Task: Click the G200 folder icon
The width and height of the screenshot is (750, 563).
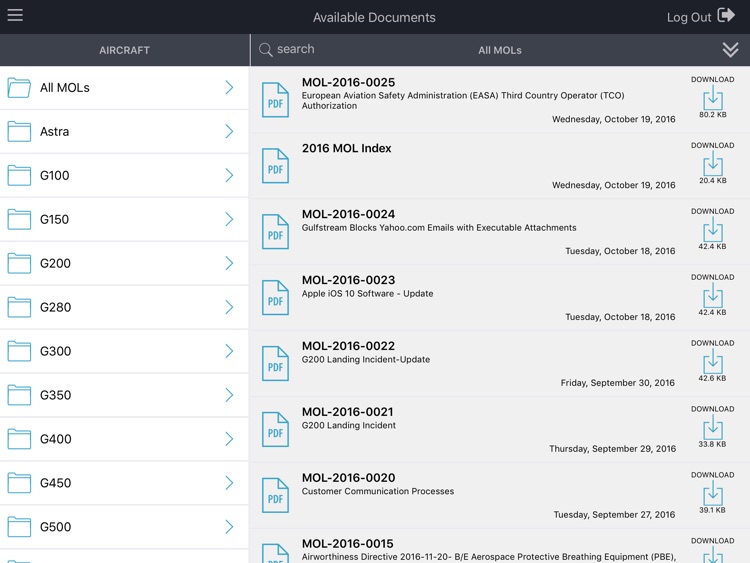Action: pyautogui.click(x=19, y=263)
